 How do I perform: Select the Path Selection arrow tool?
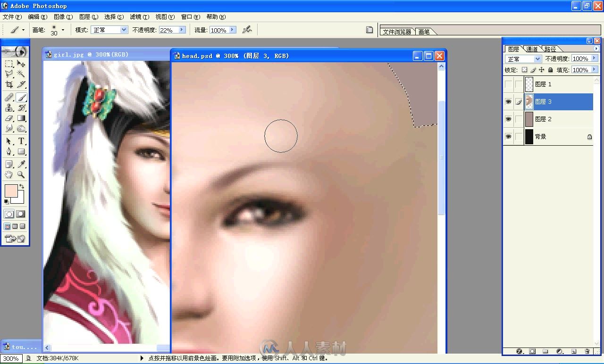9,141
